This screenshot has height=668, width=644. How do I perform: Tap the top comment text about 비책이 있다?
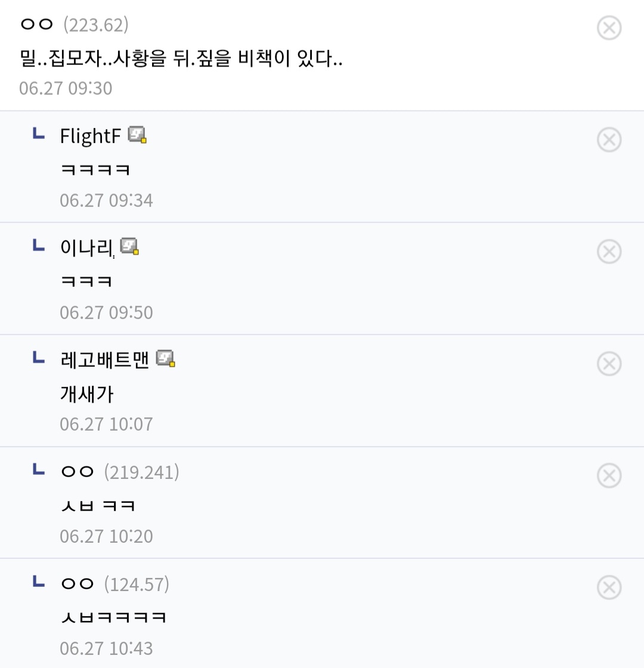[181, 58]
